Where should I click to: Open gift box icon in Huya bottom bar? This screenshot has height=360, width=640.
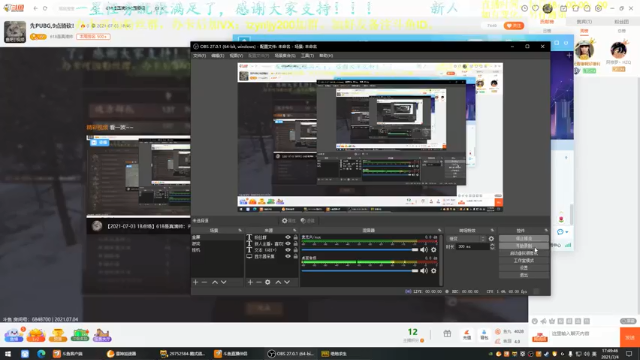[447, 334]
